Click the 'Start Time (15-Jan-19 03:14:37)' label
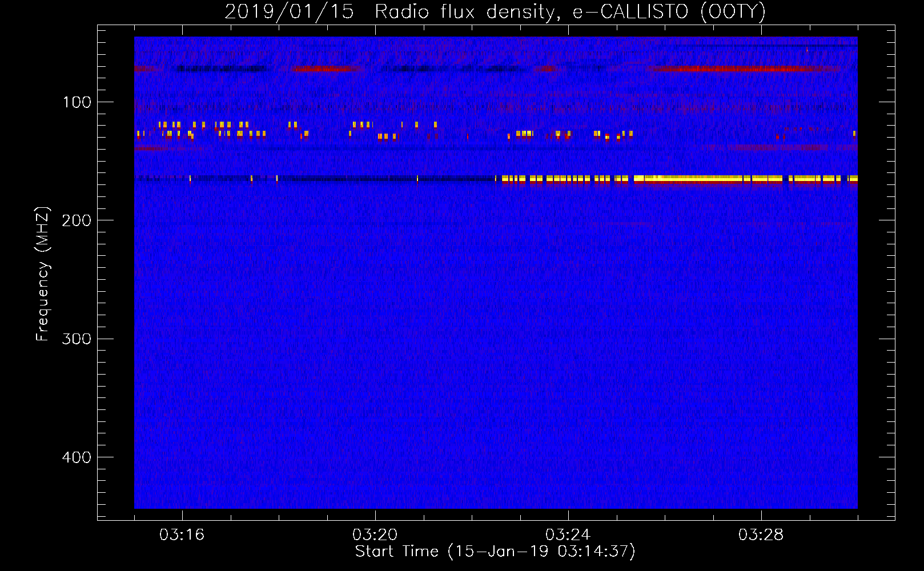The image size is (924, 571). (x=495, y=552)
